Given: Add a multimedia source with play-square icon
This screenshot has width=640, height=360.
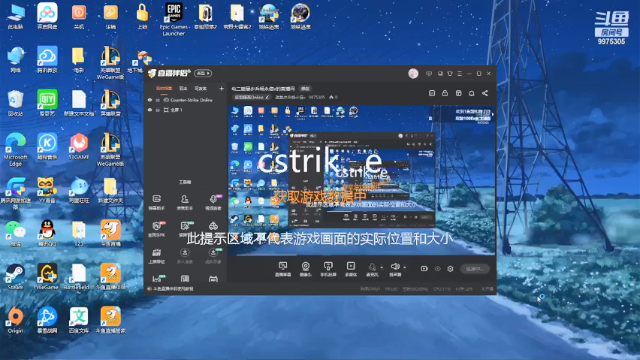Looking at the screenshot, I should [x=351, y=269].
